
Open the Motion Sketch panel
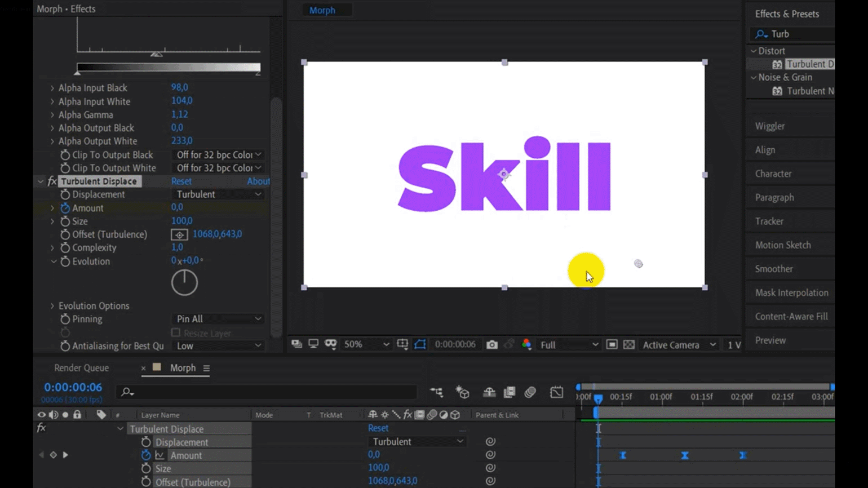coord(783,245)
